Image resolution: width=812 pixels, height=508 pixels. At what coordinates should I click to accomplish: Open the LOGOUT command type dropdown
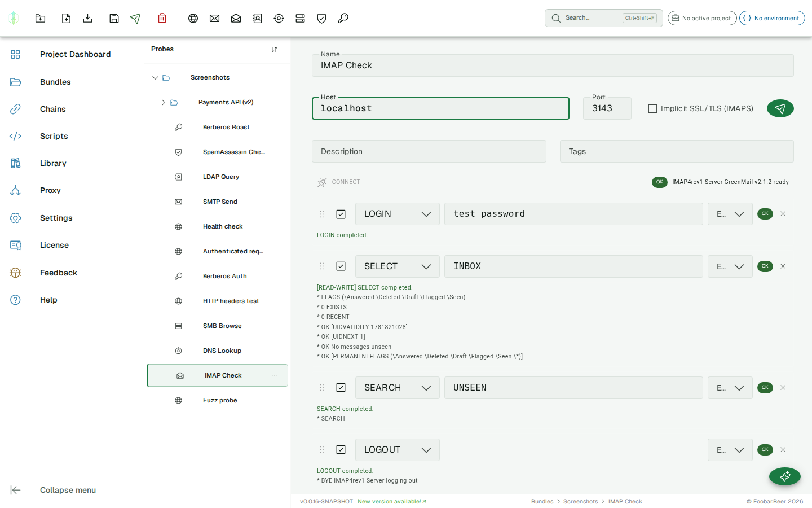coord(398,450)
